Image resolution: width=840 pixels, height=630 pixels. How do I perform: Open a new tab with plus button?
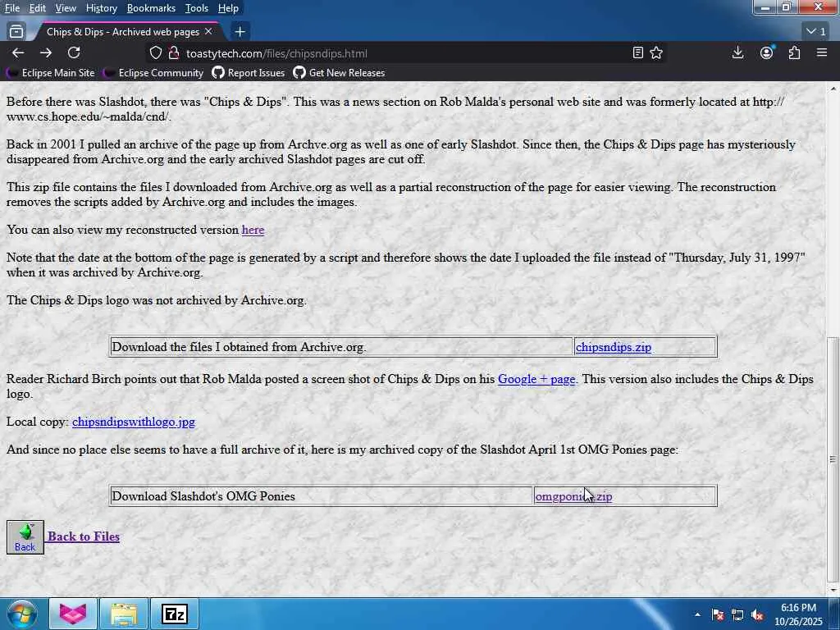coord(240,32)
